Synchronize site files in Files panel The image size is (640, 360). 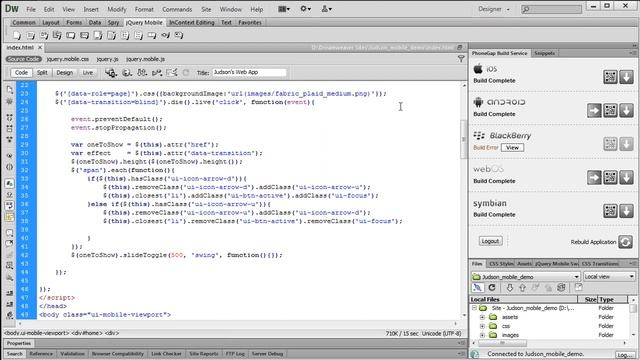coord(561,288)
